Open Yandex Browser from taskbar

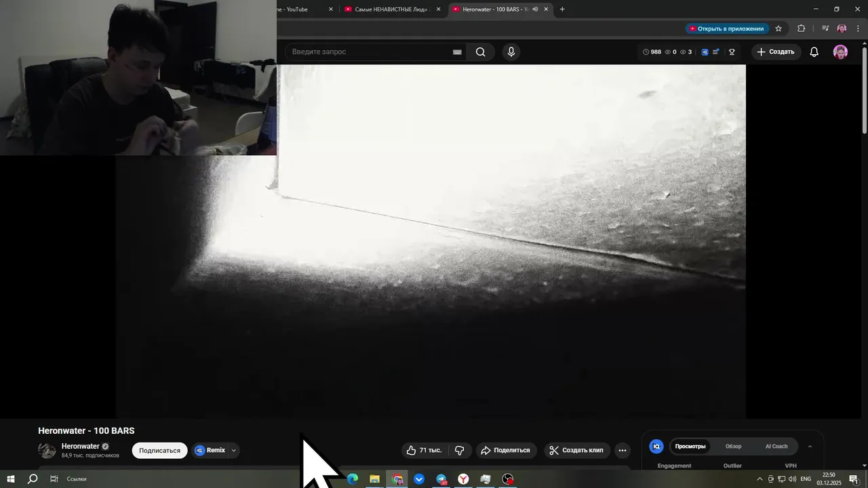point(463,479)
